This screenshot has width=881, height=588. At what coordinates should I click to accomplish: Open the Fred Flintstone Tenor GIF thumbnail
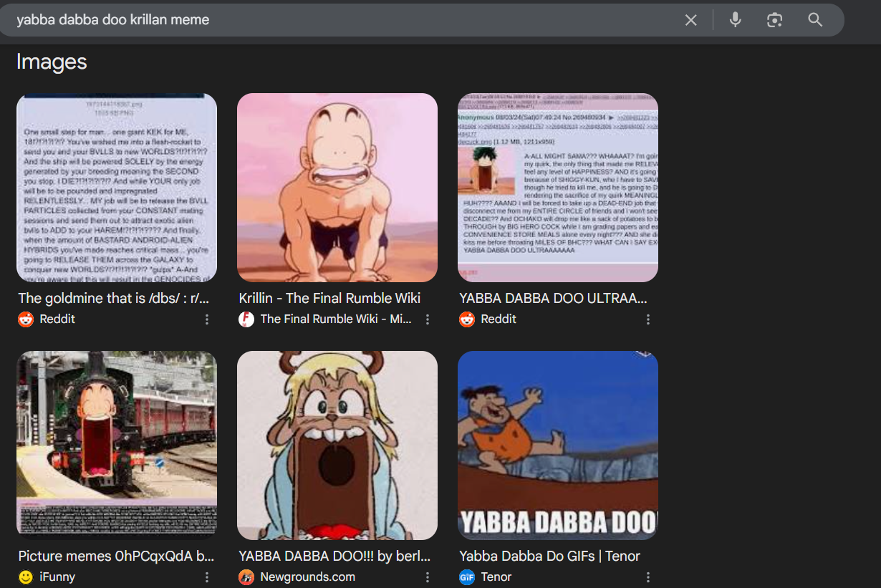(x=558, y=445)
